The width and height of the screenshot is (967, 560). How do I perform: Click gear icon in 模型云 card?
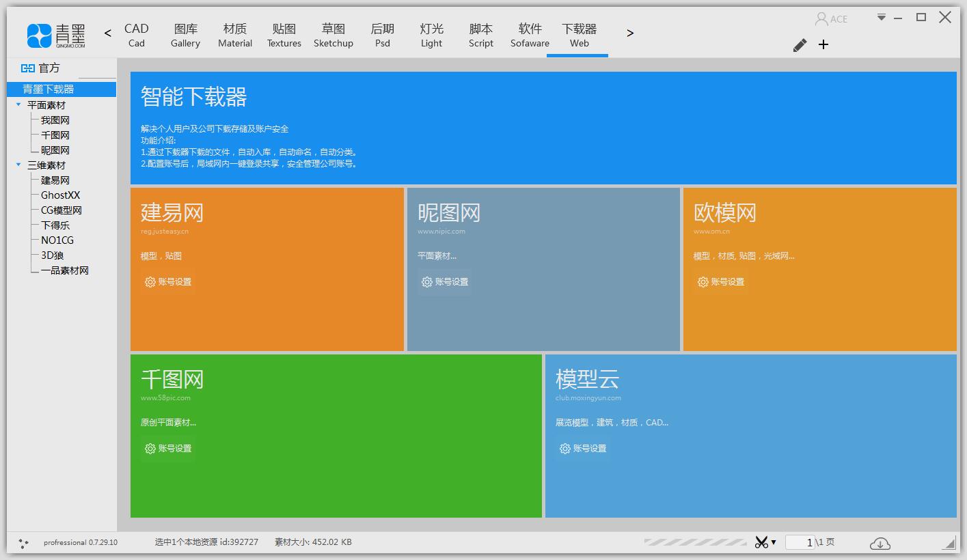pyautogui.click(x=565, y=449)
